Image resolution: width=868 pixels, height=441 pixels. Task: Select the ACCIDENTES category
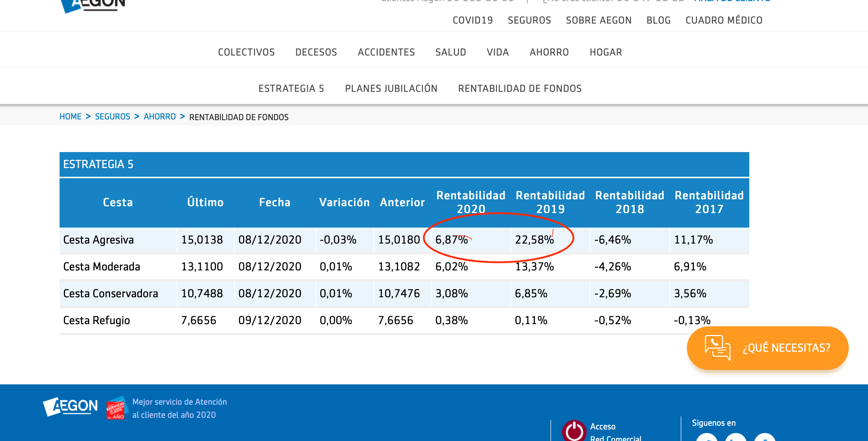point(386,52)
